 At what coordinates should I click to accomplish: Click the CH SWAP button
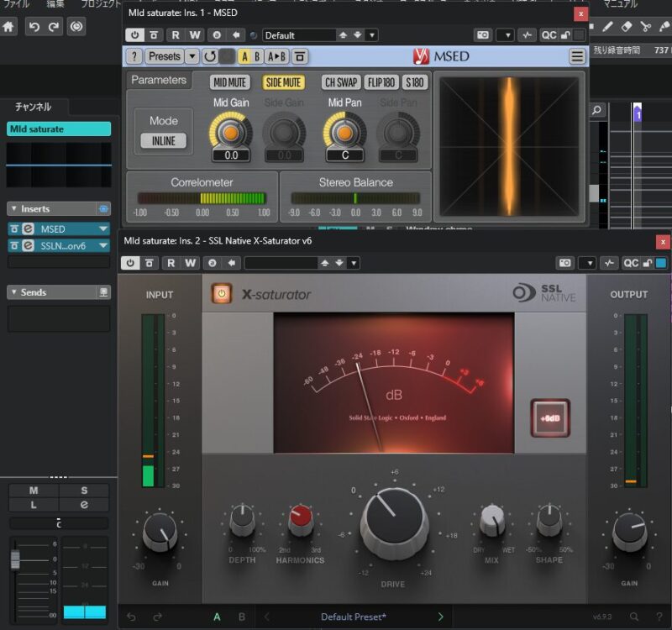click(341, 82)
